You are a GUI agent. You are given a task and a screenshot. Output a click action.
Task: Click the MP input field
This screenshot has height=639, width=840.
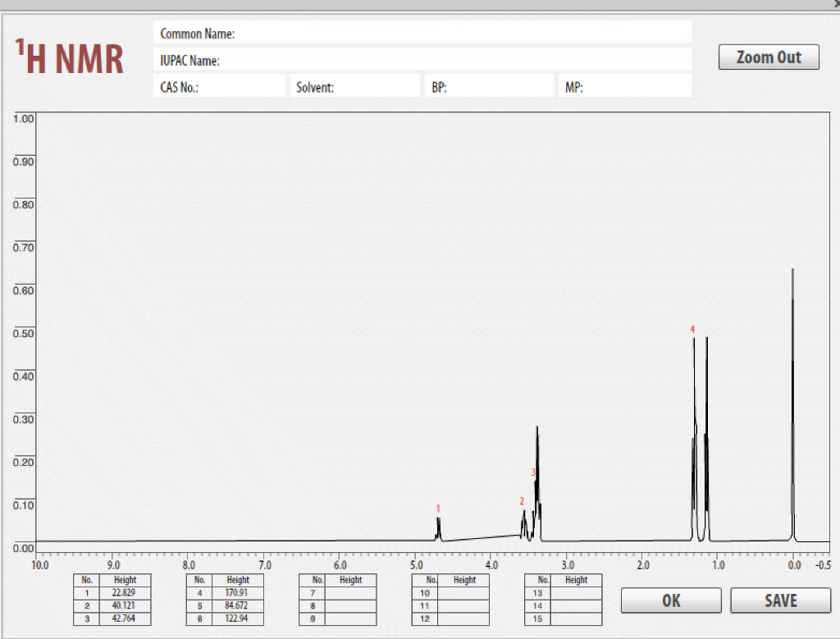[623, 86]
